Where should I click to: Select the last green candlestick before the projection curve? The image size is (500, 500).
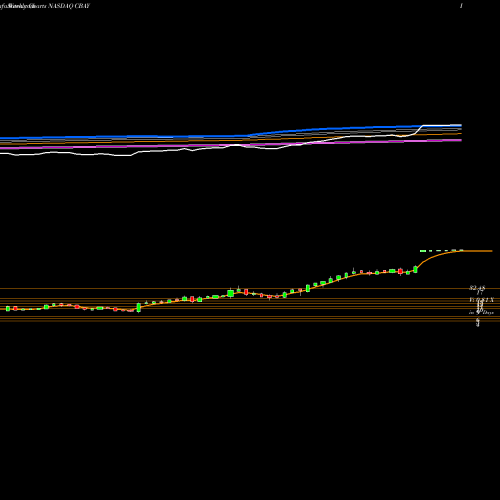tap(415, 269)
